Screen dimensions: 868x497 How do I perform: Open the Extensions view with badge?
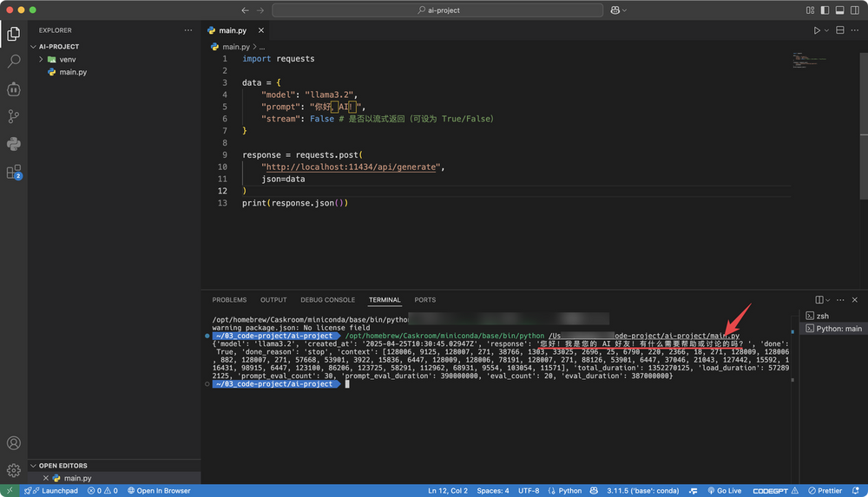(14, 172)
